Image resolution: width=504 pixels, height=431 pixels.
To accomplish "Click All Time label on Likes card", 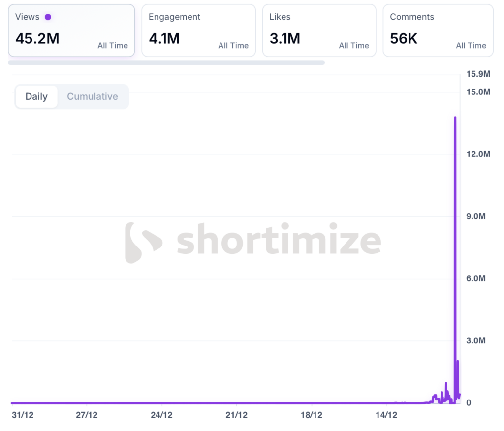I will click(x=354, y=46).
